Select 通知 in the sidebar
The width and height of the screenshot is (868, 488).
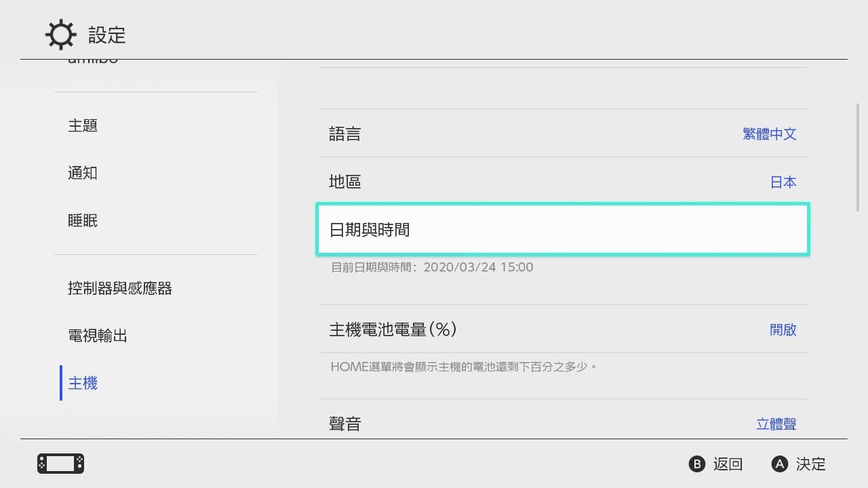(x=83, y=174)
